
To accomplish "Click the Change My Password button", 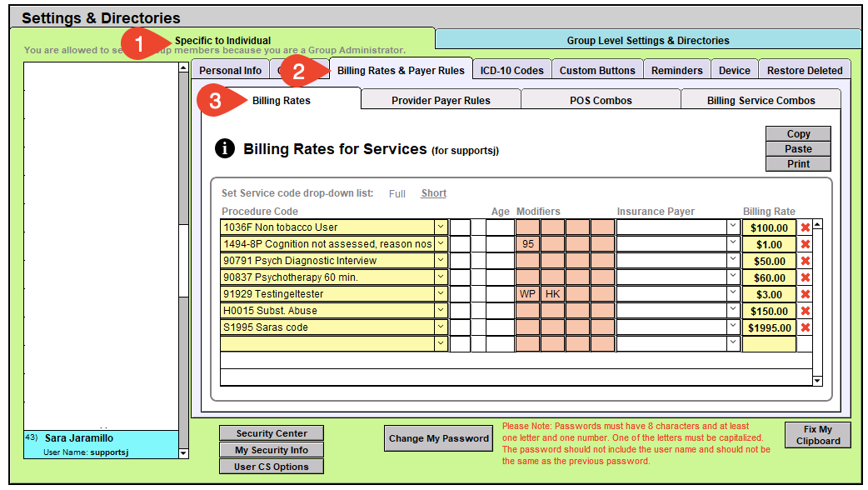I will click(x=439, y=438).
